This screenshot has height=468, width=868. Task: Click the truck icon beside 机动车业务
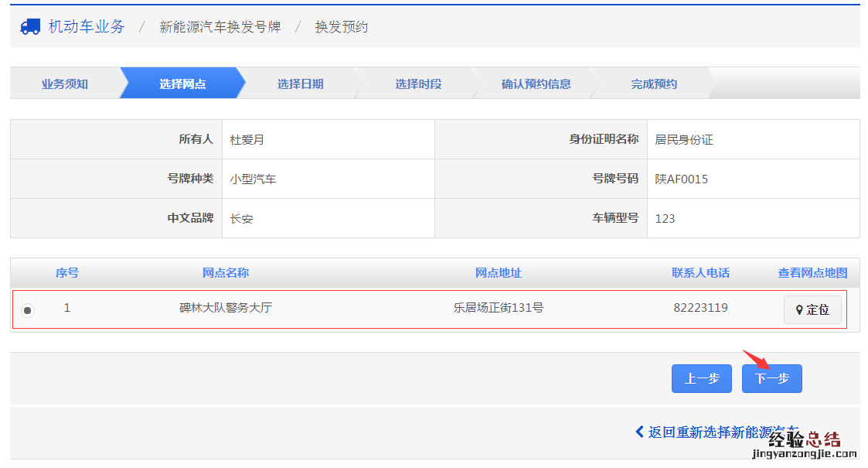click(30, 26)
